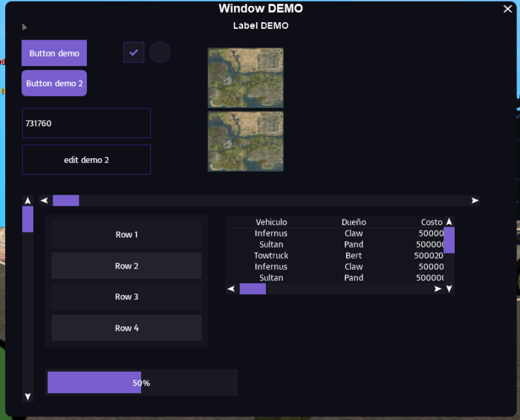Select Row 3 in the list
The width and height of the screenshot is (520, 420).
[126, 297]
